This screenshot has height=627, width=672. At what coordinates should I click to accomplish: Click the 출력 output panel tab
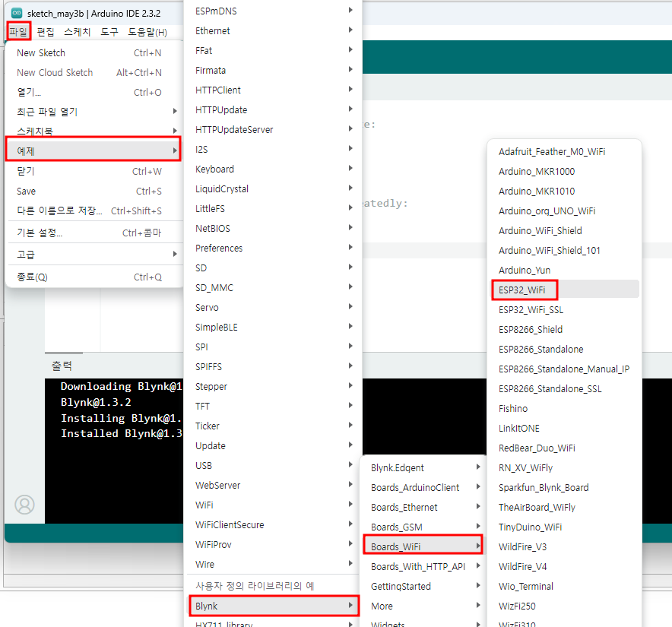(x=62, y=366)
